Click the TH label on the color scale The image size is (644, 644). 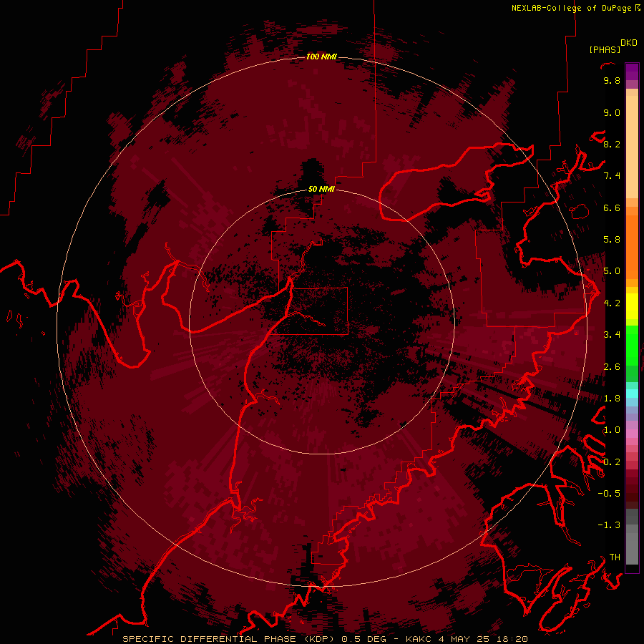tap(615, 557)
